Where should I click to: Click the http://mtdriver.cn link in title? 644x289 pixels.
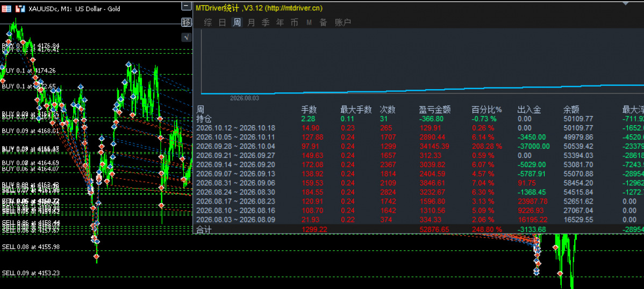pos(294,8)
